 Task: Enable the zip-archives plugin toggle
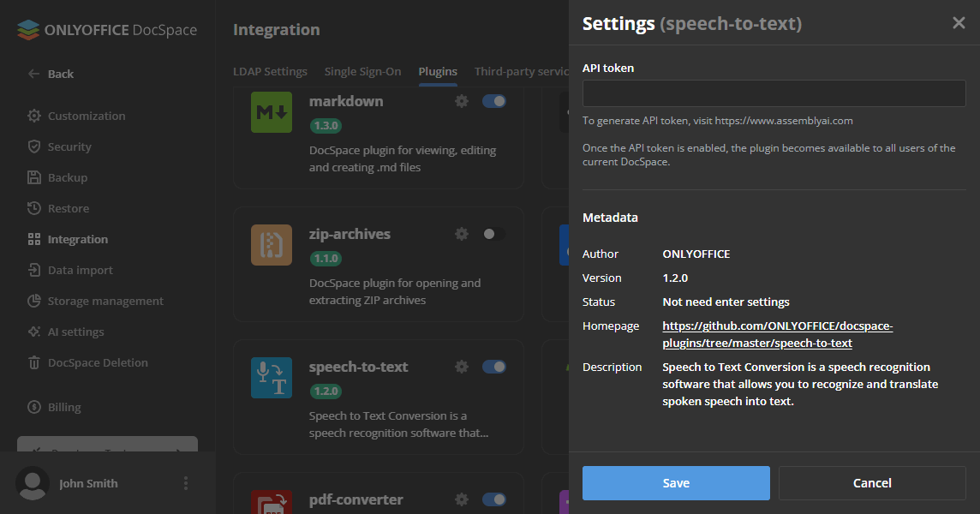493,234
